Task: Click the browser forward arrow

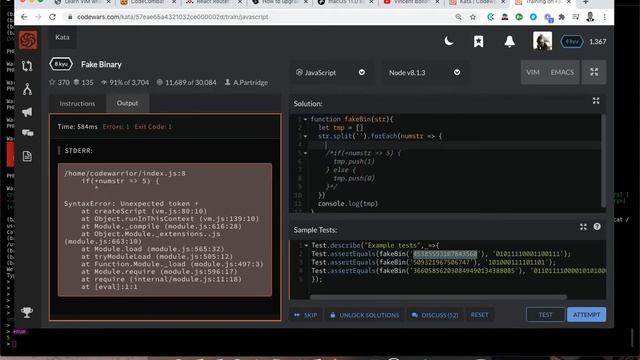Action: coord(38,17)
